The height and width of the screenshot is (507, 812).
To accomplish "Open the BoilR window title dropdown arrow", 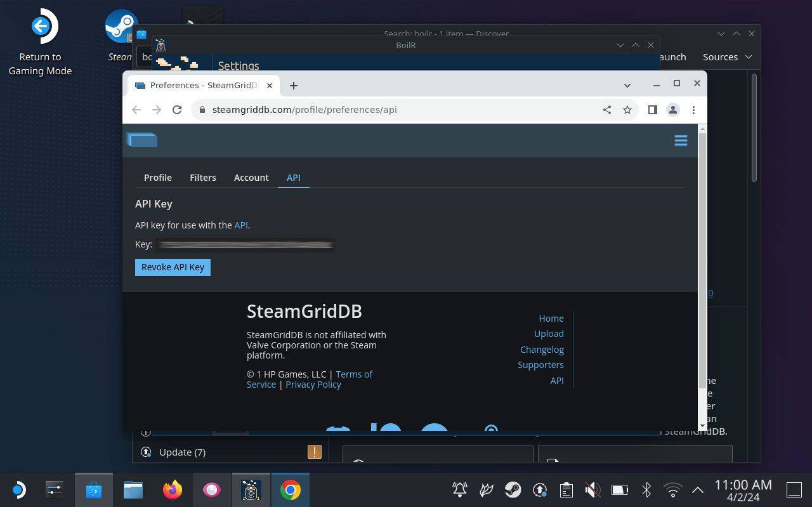I will pyautogui.click(x=620, y=45).
